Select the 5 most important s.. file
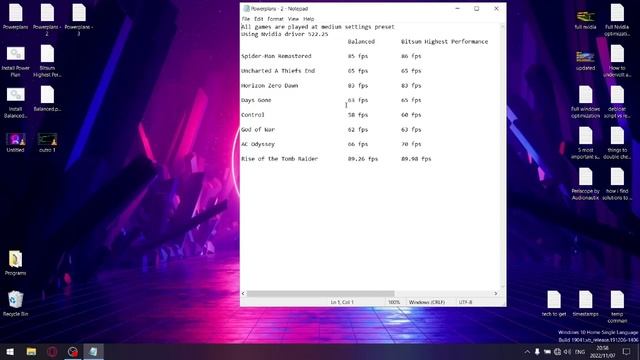Image resolution: width=640 pixels, height=360 pixels. click(x=585, y=143)
